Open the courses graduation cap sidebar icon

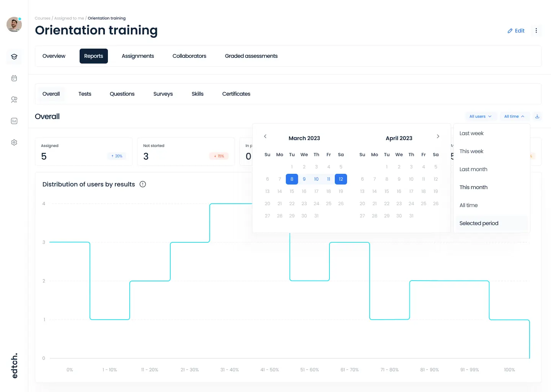14,57
